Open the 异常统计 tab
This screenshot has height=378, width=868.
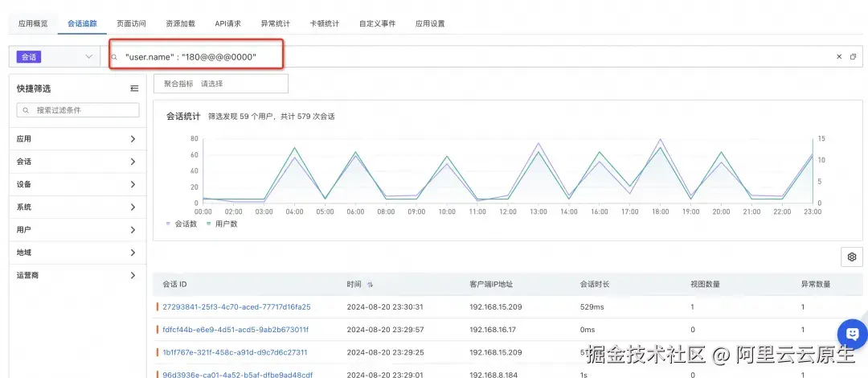coord(276,24)
